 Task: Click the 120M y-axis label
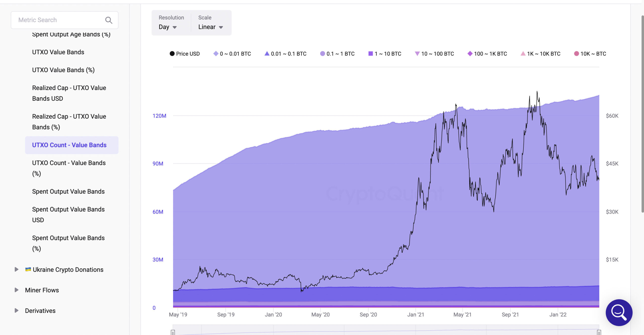159,116
